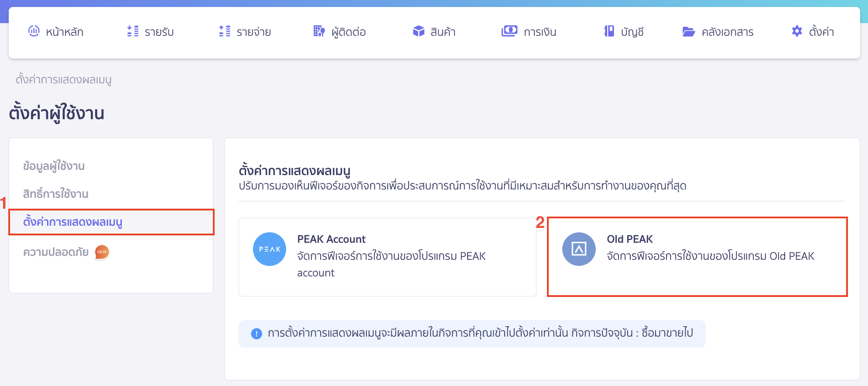Click the NEW badge beside ความปลอดภัย
Image resolution: width=868 pixels, height=386 pixels.
pos(102,252)
